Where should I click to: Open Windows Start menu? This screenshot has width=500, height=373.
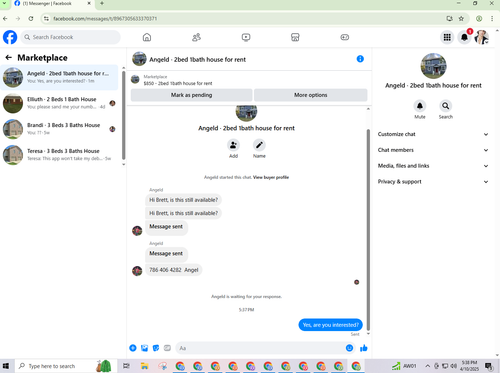pos(6,366)
